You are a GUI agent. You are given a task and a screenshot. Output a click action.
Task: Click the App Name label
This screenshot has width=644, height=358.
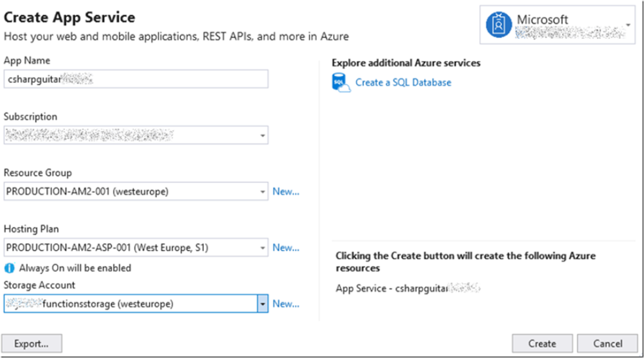(27, 60)
